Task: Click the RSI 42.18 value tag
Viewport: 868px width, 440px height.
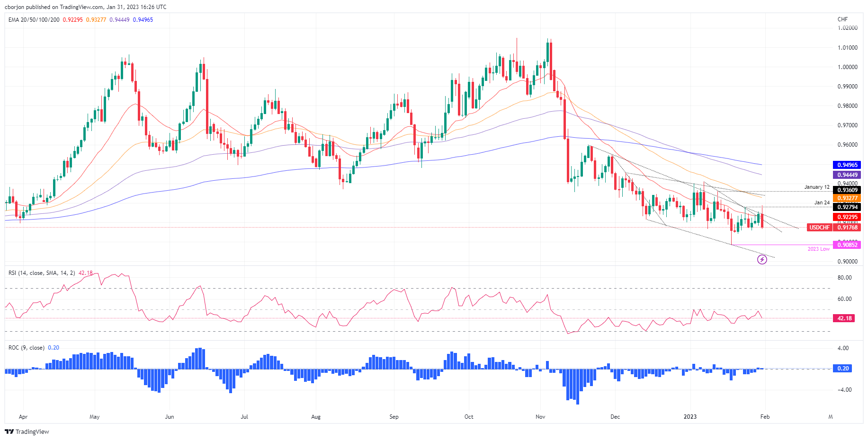Action: tap(844, 318)
